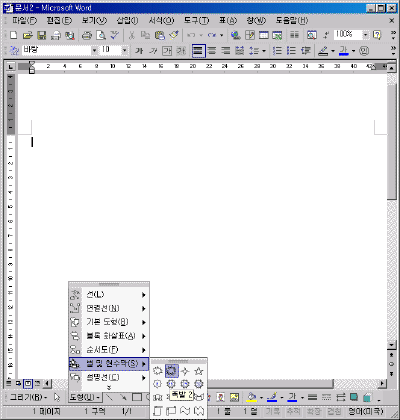Open the zoom 100% dropdown
Image resolution: width=400 pixels, height=420 pixels.
(x=366, y=35)
